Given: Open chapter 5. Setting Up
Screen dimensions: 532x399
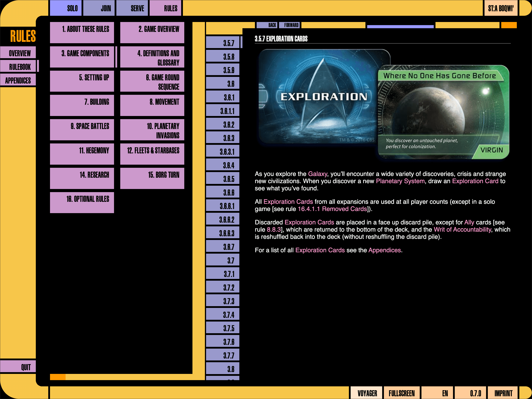Looking at the screenshot, I should pos(82,81).
